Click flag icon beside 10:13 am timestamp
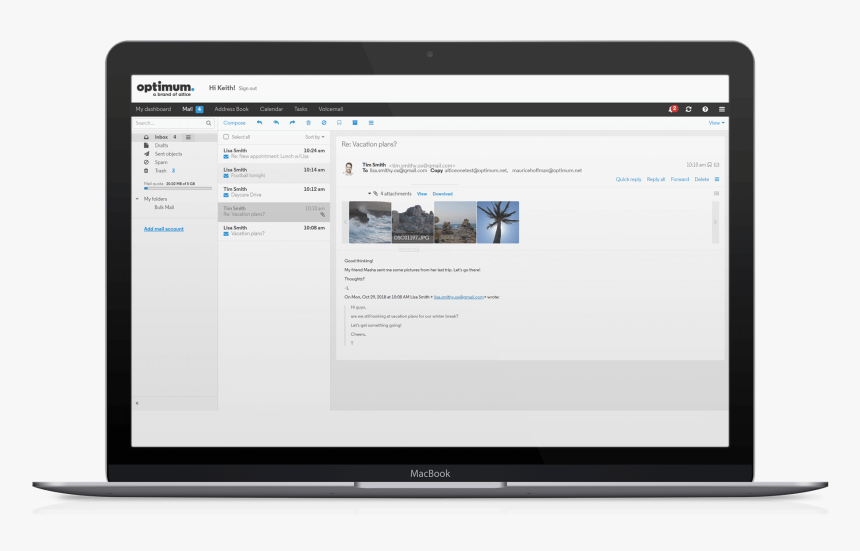860x551 pixels. tap(710, 164)
